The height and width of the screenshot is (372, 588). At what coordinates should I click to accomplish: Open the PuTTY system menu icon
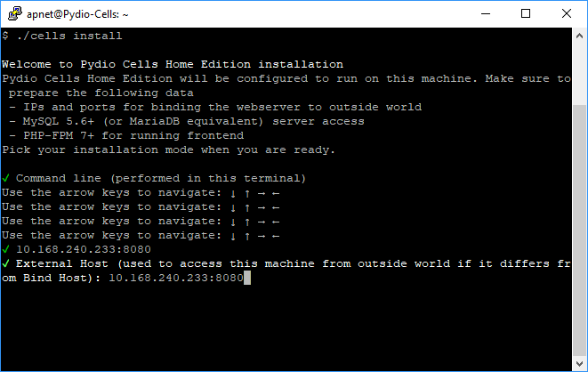(15, 14)
